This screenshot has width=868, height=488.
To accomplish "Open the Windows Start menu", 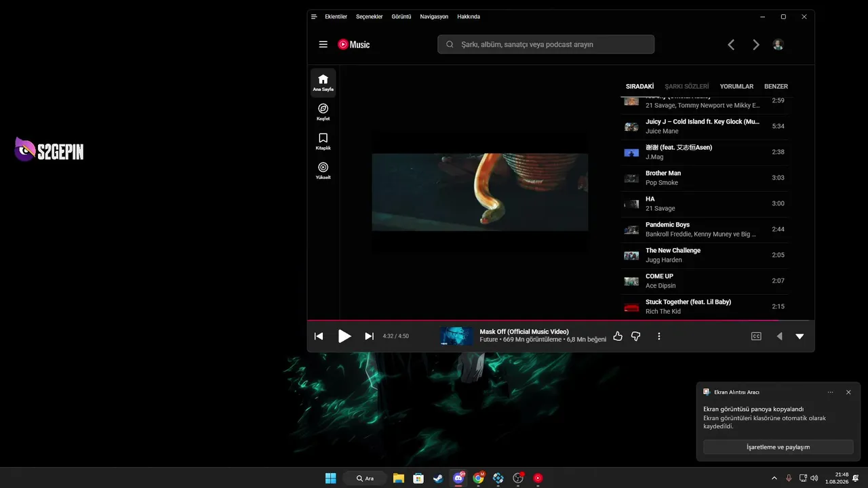I will click(330, 478).
